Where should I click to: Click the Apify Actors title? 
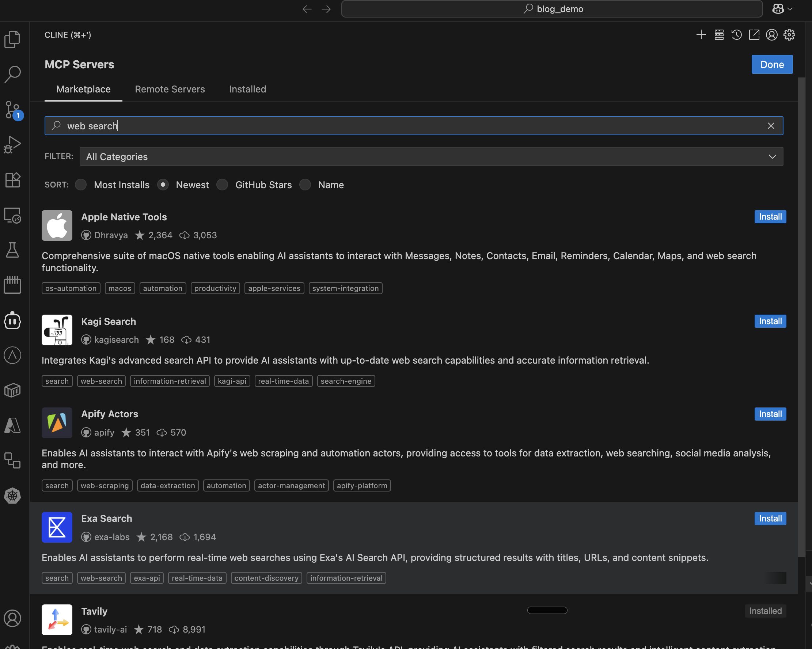click(110, 414)
